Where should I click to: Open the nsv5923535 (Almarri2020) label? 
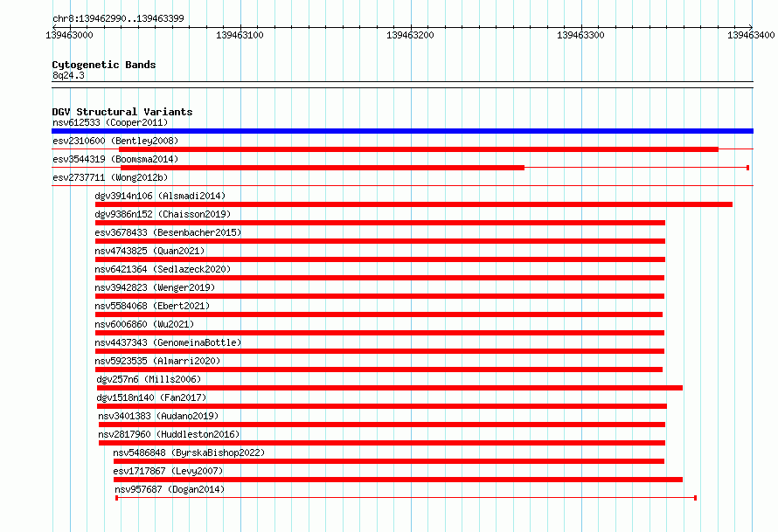pyautogui.click(x=157, y=361)
